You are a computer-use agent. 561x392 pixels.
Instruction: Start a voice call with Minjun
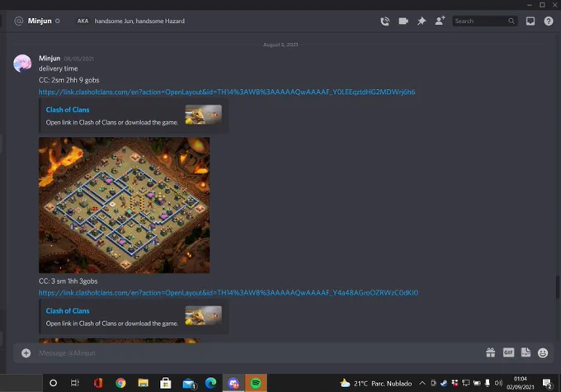(x=385, y=21)
